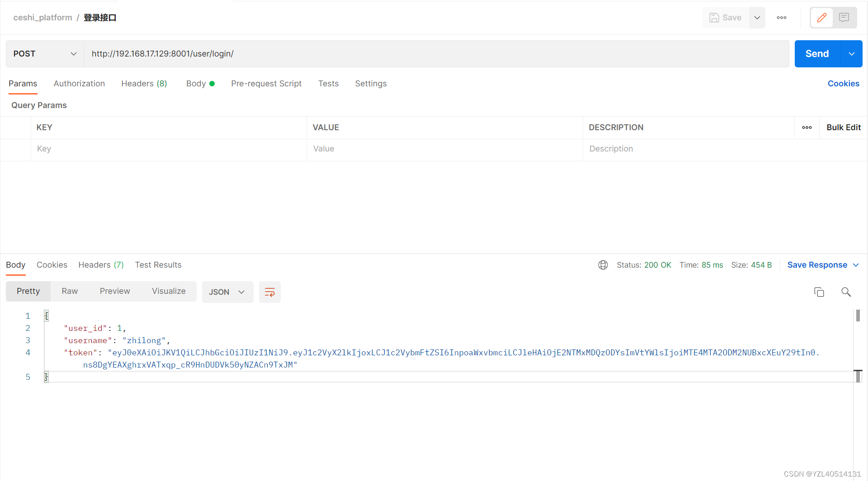This screenshot has height=481, width=868.
Task: Click the Time 85 ms value
Action: [712, 265]
